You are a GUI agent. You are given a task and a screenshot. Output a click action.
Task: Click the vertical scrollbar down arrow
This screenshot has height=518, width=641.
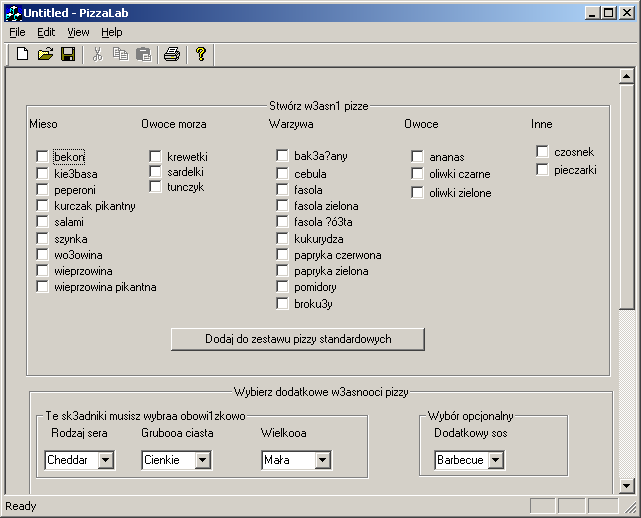[627, 486]
